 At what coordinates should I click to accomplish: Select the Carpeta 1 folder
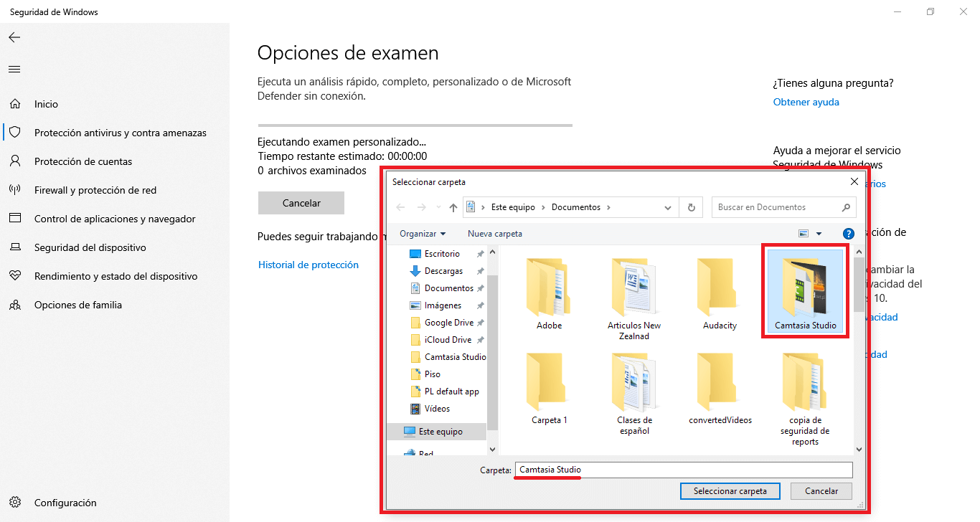point(550,387)
